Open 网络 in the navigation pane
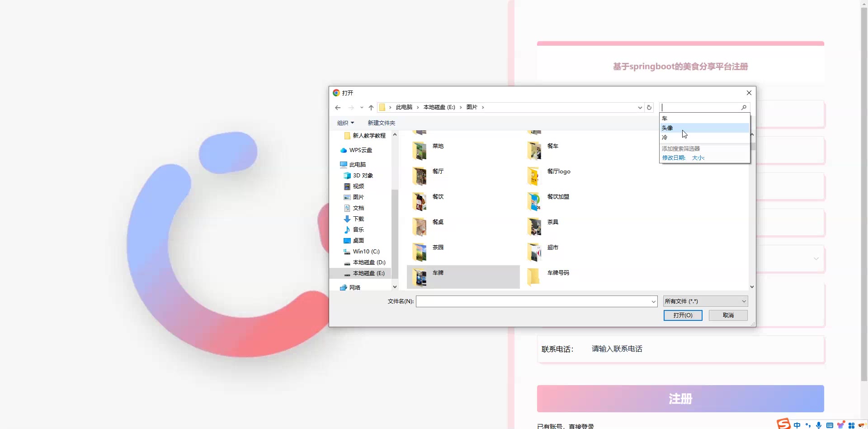 click(x=350, y=288)
